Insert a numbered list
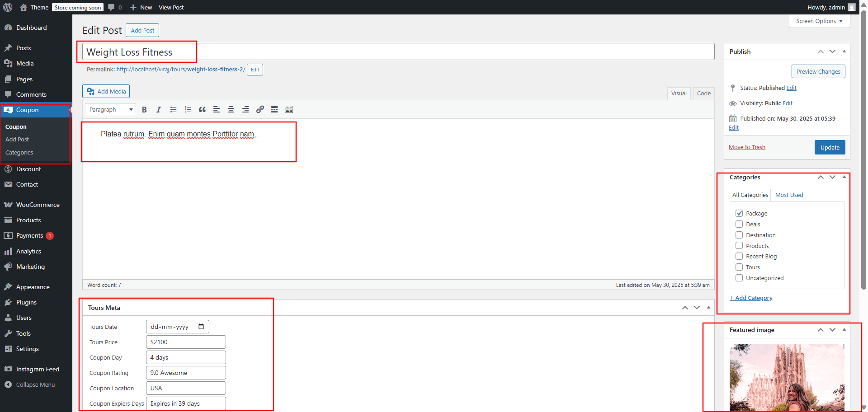 (x=188, y=110)
